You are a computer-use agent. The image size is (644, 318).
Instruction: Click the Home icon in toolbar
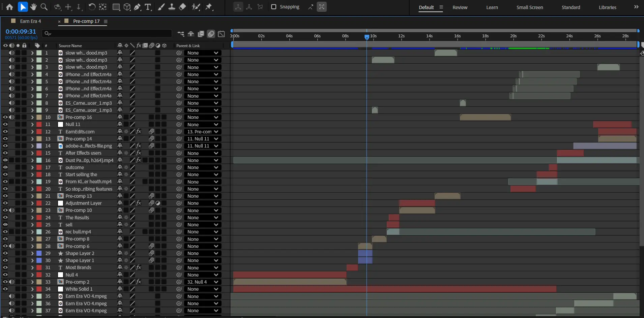[x=9, y=7]
